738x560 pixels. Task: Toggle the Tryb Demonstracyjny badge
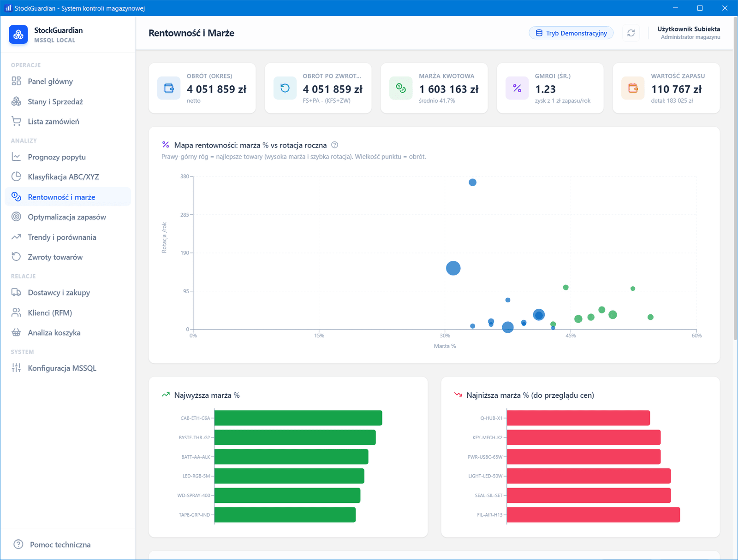coord(571,33)
